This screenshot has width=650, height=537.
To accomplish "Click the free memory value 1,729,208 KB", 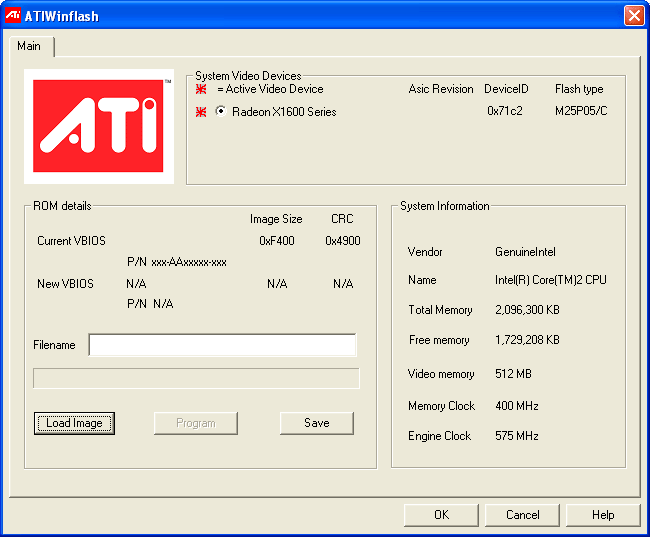I will click(x=527, y=340).
